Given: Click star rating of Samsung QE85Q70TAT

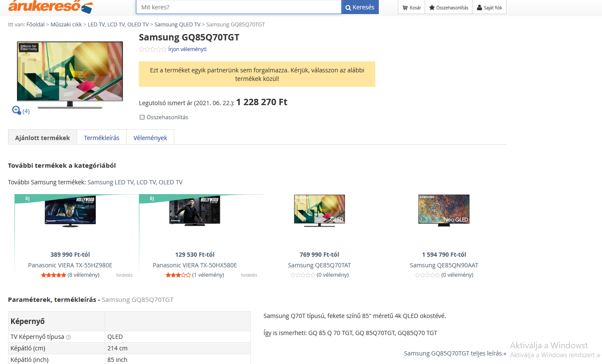Looking at the screenshot, I should pyautogui.click(x=303, y=275).
